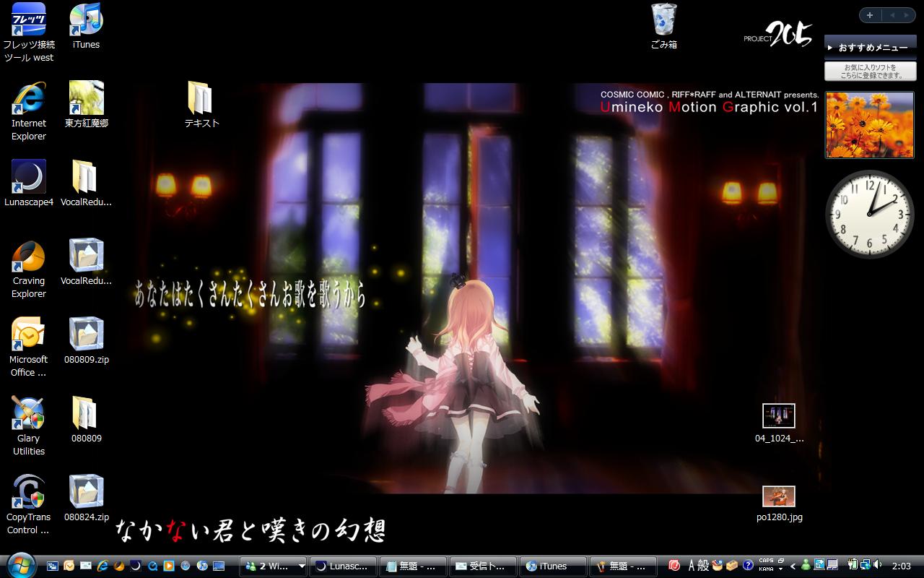Image resolution: width=924 pixels, height=578 pixels.
Task: Toggle KANA lock on the language bar
Action: (766, 569)
